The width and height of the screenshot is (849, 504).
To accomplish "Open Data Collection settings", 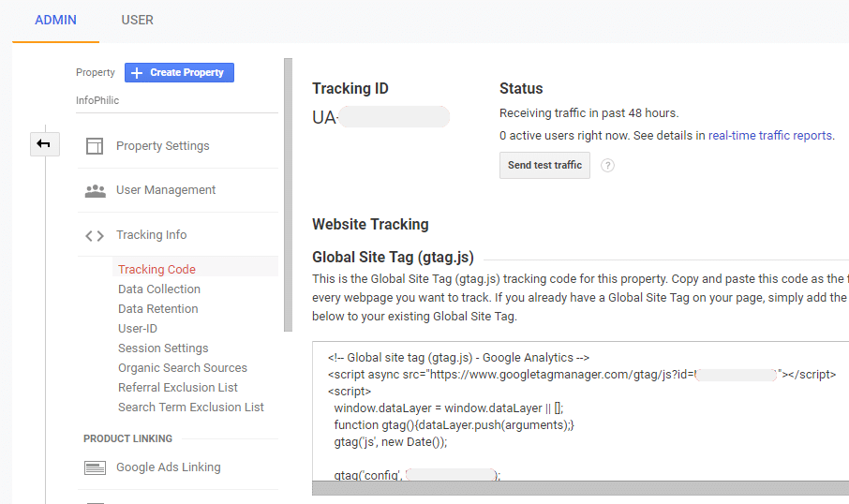I will point(159,289).
